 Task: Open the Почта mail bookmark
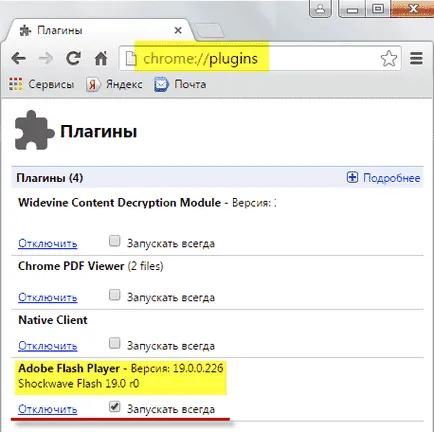click(x=180, y=84)
